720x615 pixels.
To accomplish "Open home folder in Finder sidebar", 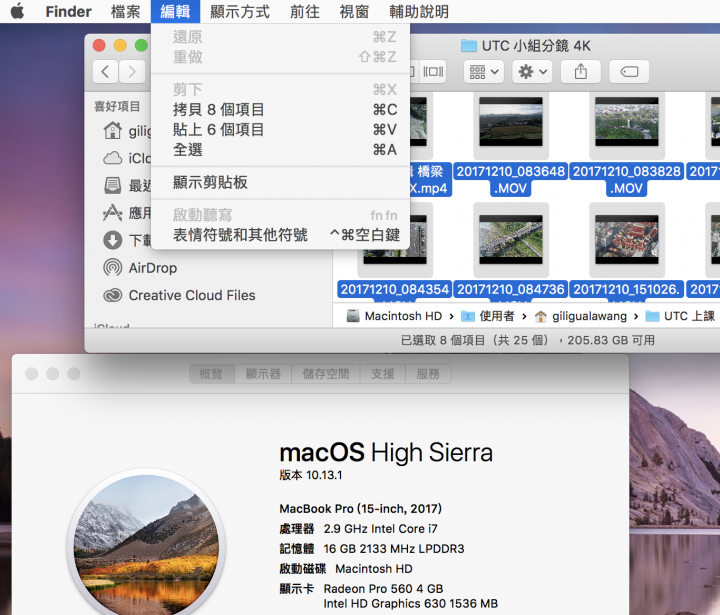I will pos(126,131).
